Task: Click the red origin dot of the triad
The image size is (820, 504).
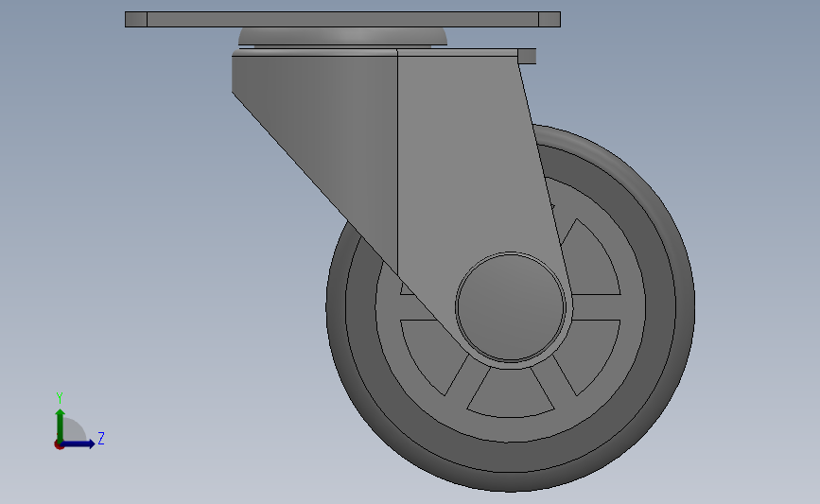Action: coord(59,445)
